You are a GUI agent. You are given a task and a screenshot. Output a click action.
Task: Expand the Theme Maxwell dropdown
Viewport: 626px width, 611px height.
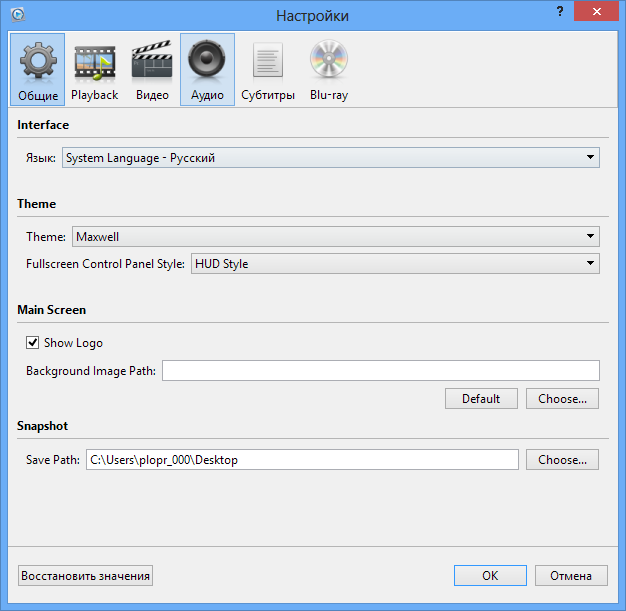tap(336, 236)
